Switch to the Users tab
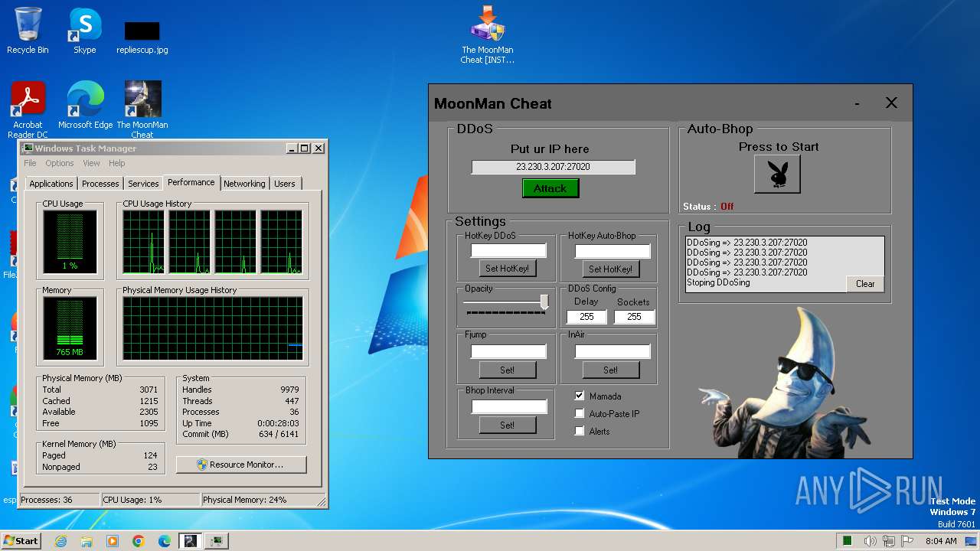The height and width of the screenshot is (551, 980). pos(285,184)
